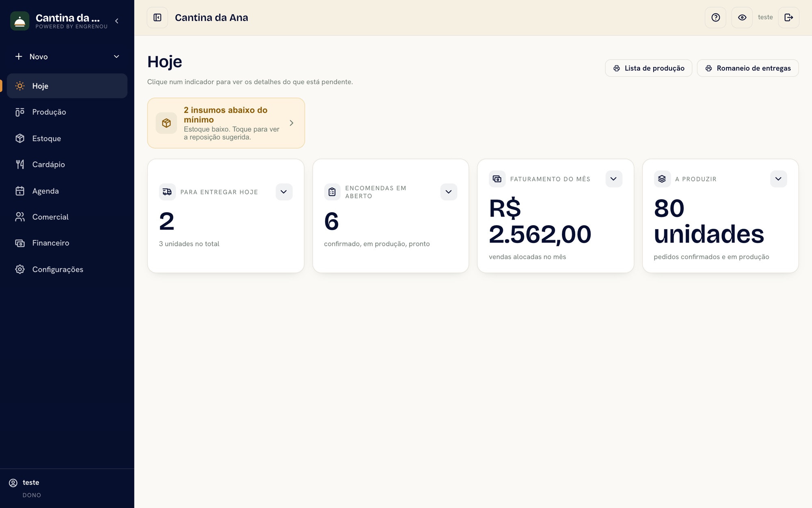Click the Comercial people icon
Image resolution: width=812 pixels, height=508 pixels.
[x=20, y=217]
